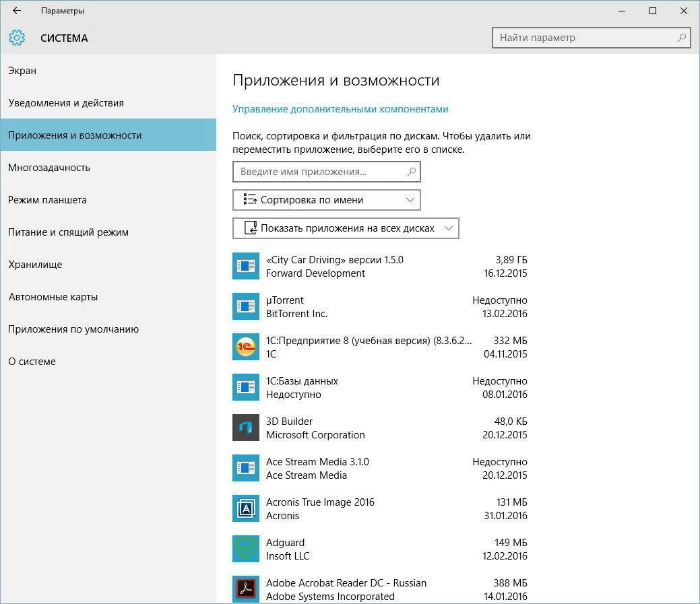Screen dimensions: 700x604
Task: Click the Введите имя приложения field
Action: 326,172
